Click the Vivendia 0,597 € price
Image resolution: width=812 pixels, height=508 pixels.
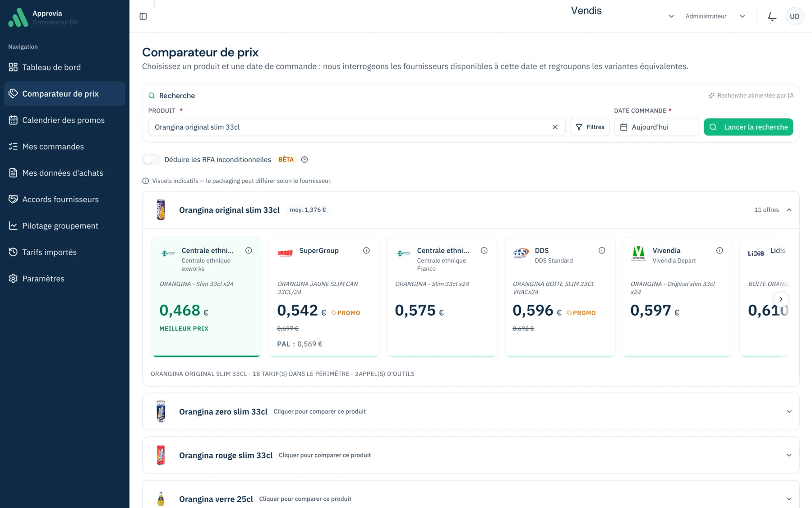coord(655,311)
